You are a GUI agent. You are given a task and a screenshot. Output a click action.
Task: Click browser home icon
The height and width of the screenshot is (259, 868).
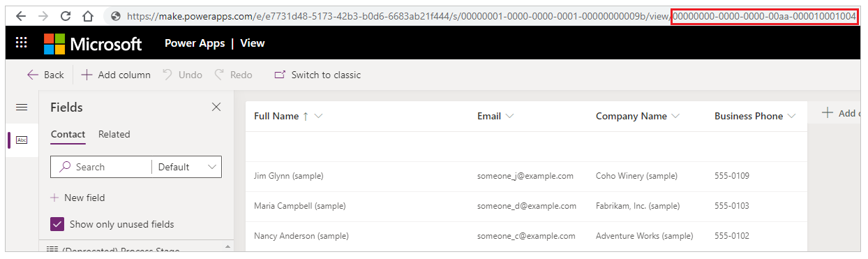tap(88, 15)
